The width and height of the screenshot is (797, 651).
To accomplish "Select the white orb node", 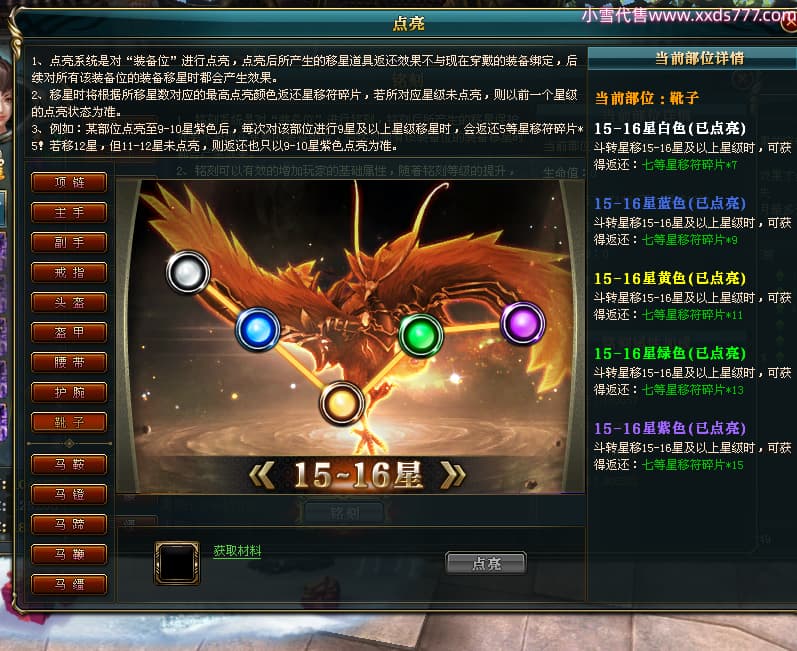I will [x=188, y=272].
